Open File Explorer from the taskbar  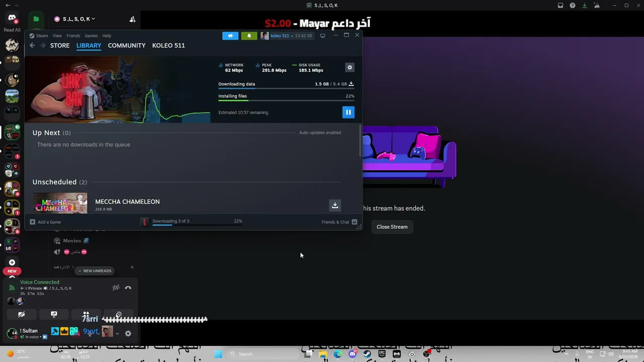click(323, 354)
